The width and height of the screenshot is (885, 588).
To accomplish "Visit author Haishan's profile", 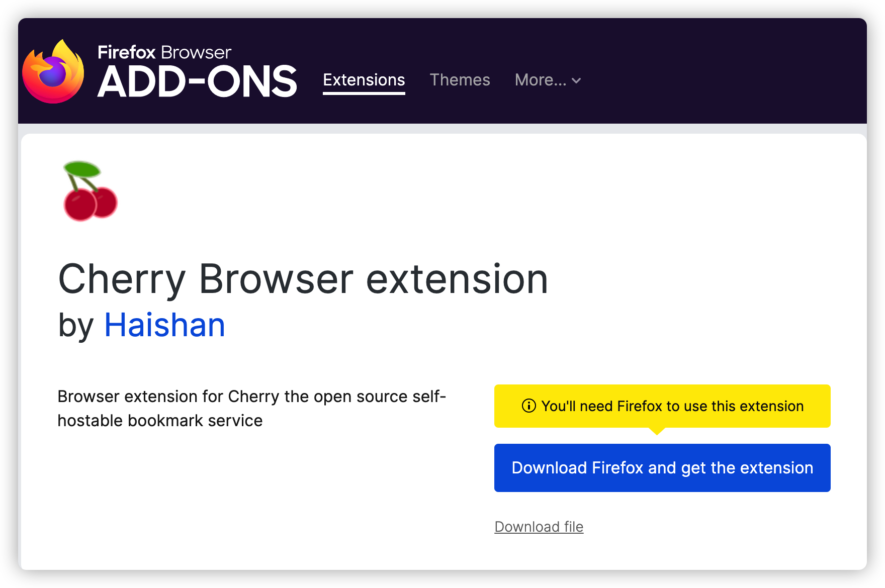I will tap(164, 325).
